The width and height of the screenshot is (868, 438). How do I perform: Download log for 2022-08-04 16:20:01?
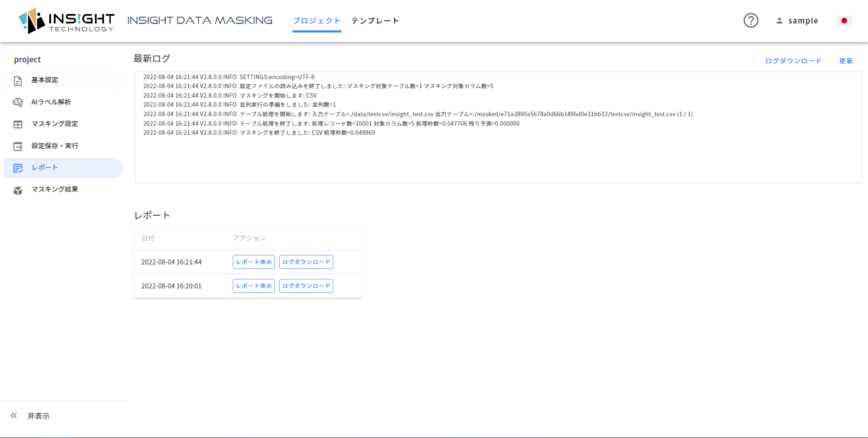[x=306, y=286]
